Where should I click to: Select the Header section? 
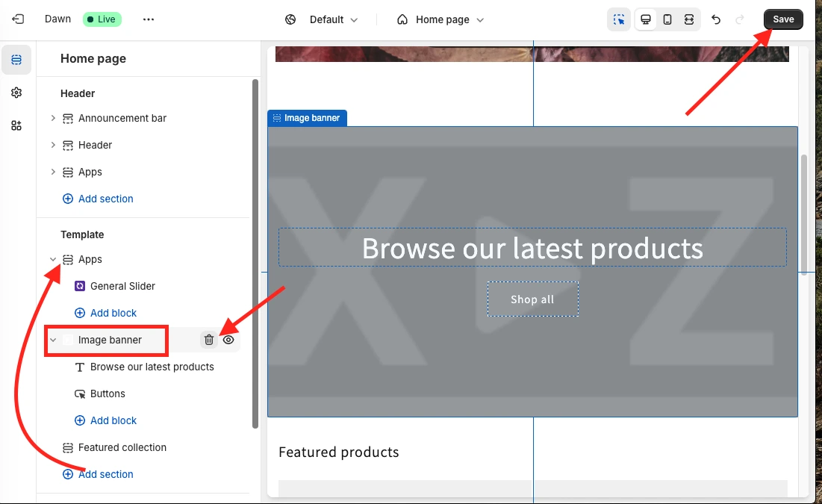95,145
